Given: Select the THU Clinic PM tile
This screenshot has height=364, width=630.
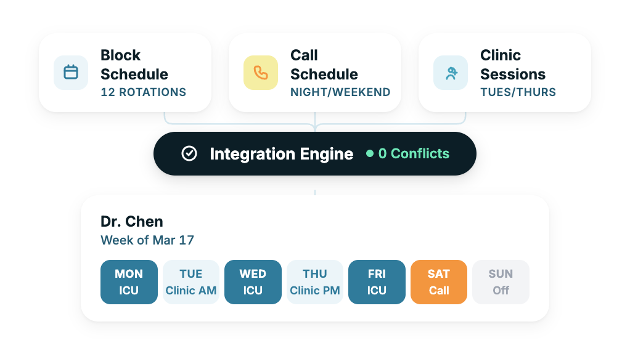Looking at the screenshot, I should [x=315, y=282].
